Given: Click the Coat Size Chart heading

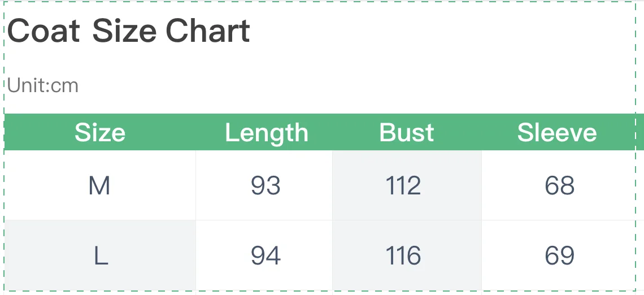Looking at the screenshot, I should 129,31.
